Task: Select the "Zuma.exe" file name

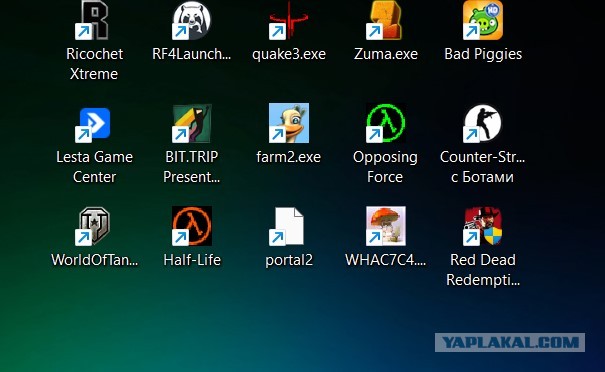Action: point(386,54)
